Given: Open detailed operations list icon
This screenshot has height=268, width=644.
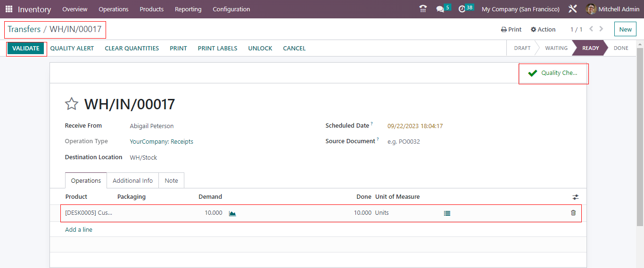Looking at the screenshot, I should point(447,213).
